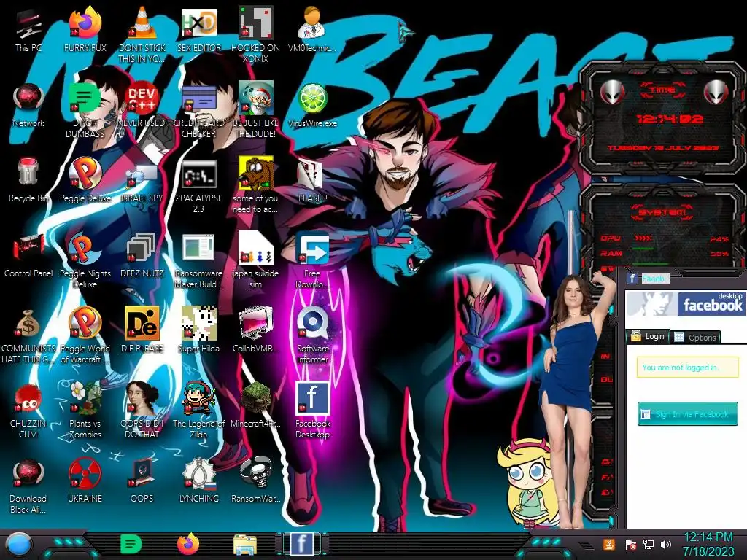Screen dimensions: 747x560
Task: Open the Network desktop icon
Action: point(28,98)
